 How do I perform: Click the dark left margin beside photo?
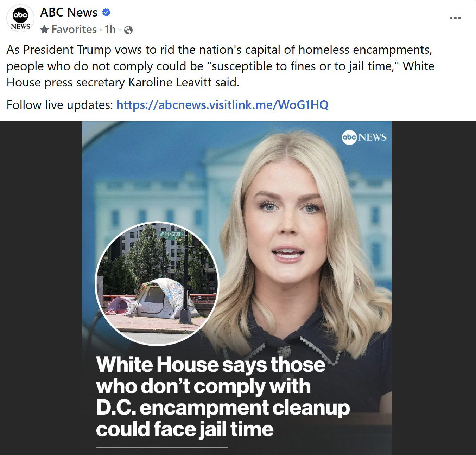pyautogui.click(x=41, y=288)
